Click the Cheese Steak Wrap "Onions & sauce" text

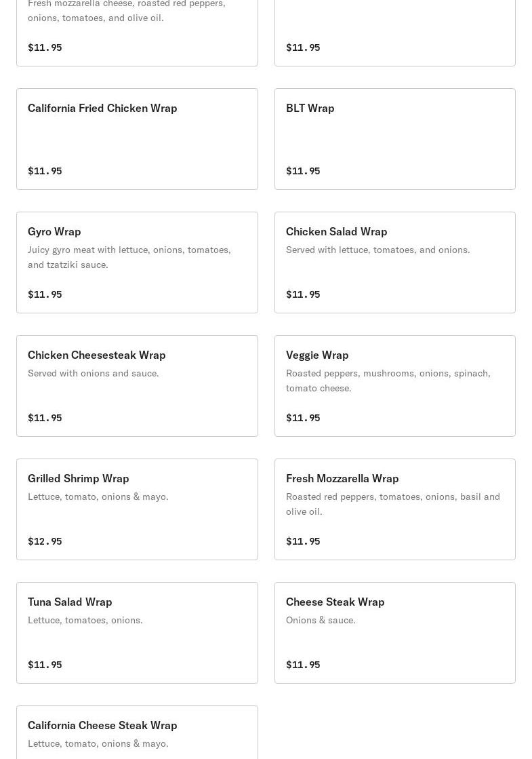click(321, 620)
